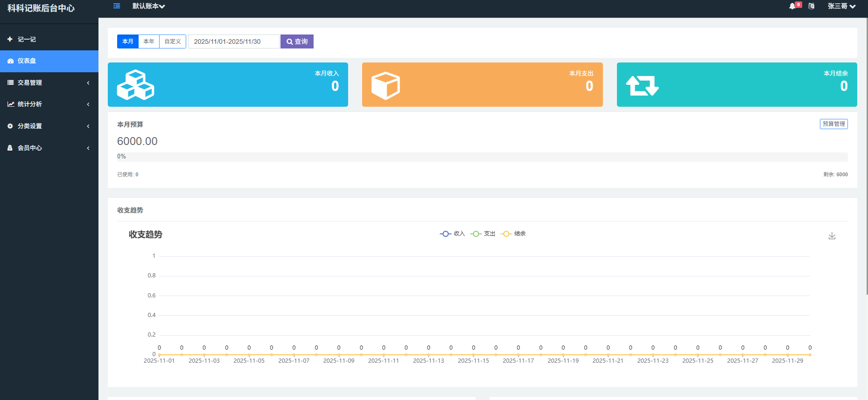Click the 2025-11-29 x-axis label
Image resolution: width=868 pixels, height=400 pixels.
(788, 361)
